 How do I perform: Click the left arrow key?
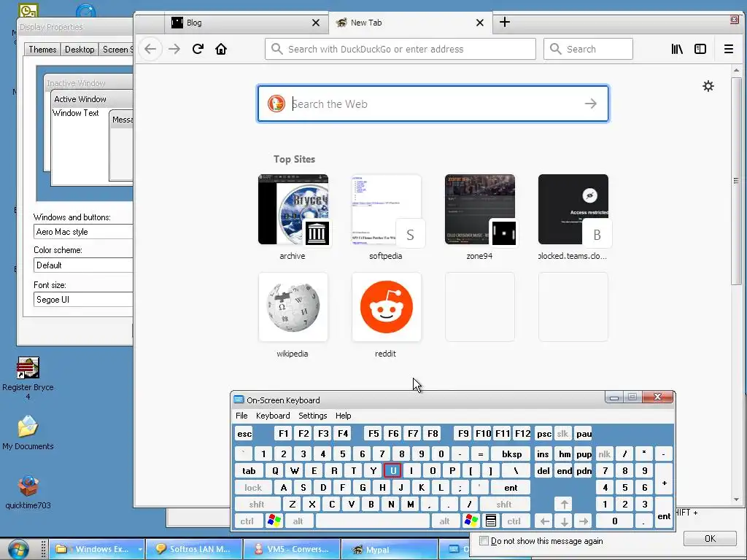(x=544, y=521)
